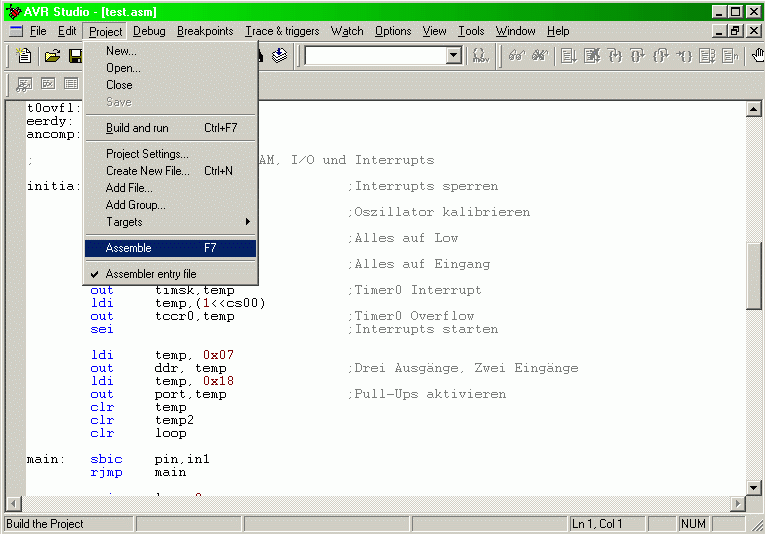Select Create New File... menu entry

pos(170,171)
